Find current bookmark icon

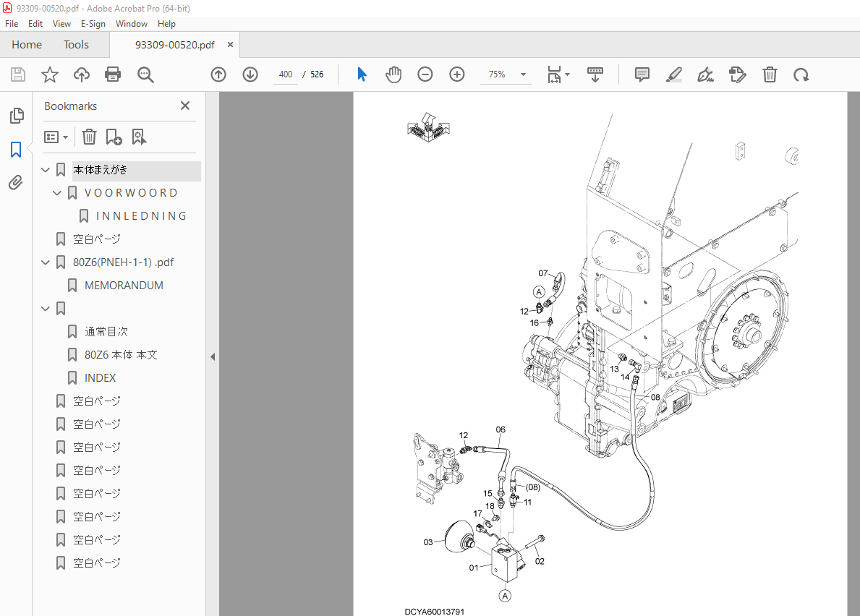point(139,137)
